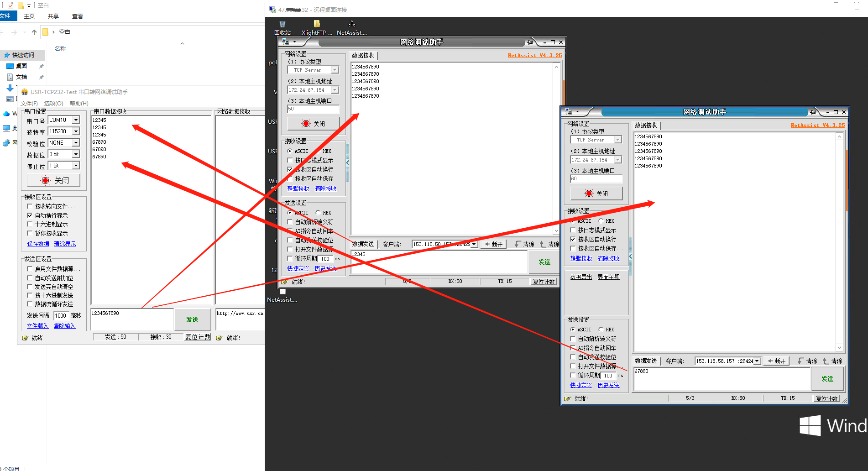Click the 发送 button next to the 1234567890 text

pos(192,319)
